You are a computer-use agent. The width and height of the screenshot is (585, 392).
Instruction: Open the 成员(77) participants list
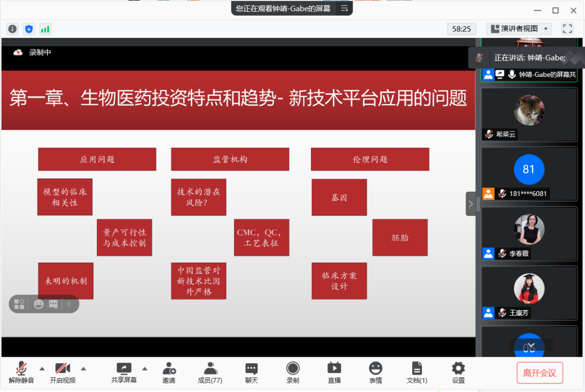click(x=210, y=372)
